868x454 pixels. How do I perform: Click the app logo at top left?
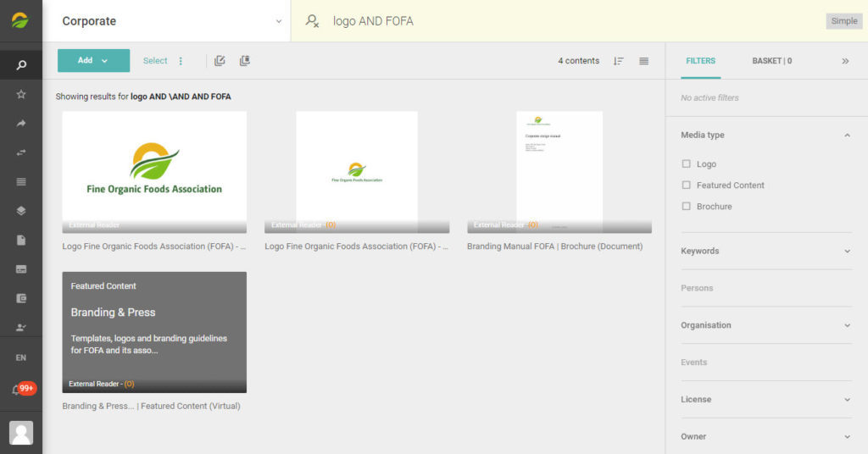pos(20,20)
